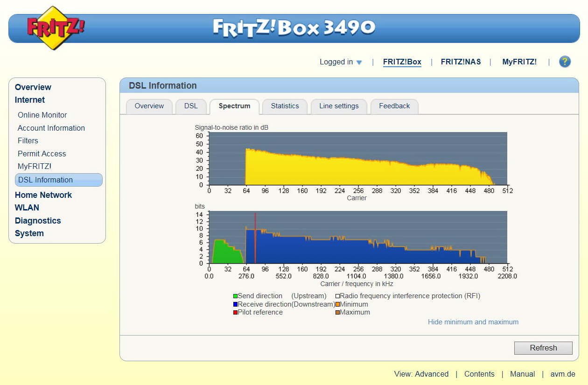Screen dimensions: 588x385
Task: Click the Refresh button
Action: click(x=543, y=348)
